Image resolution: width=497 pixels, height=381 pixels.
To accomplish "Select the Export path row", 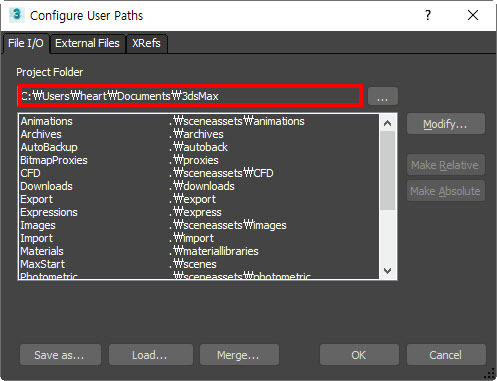I will tap(199, 199).
